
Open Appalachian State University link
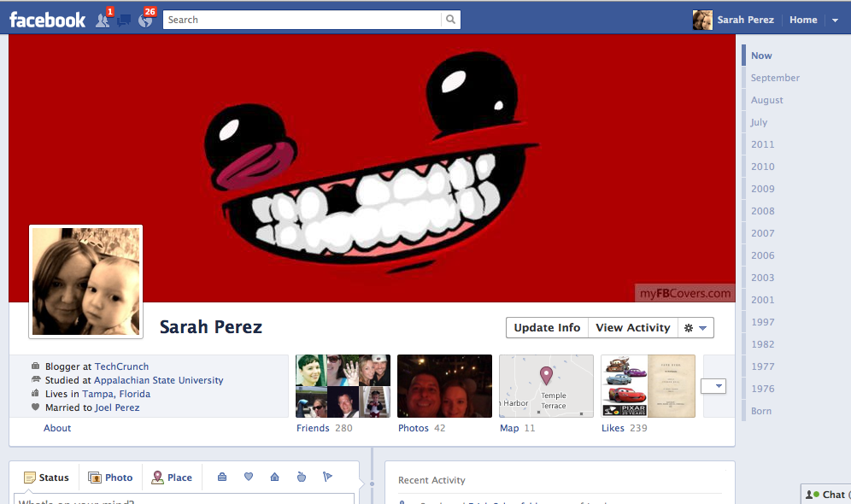(158, 380)
